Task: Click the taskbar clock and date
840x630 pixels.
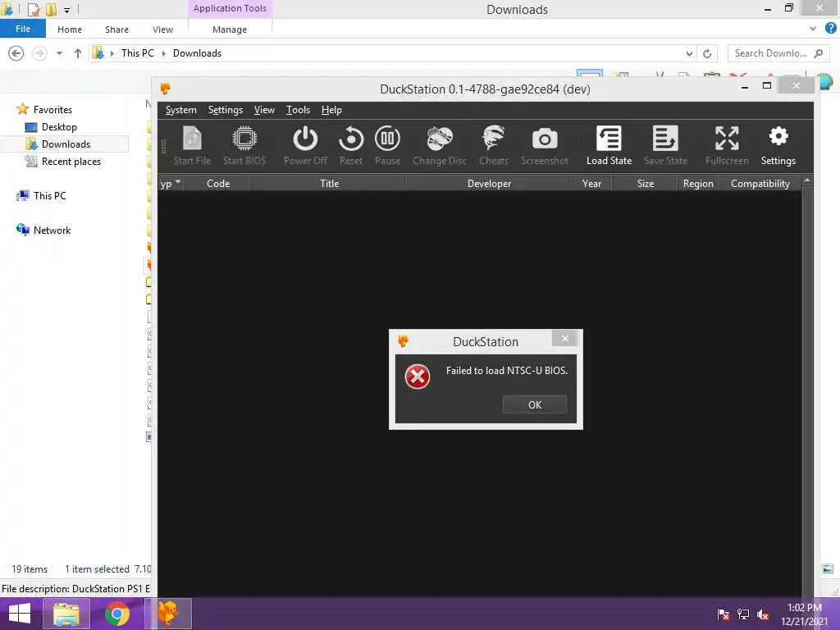Action: point(804,614)
